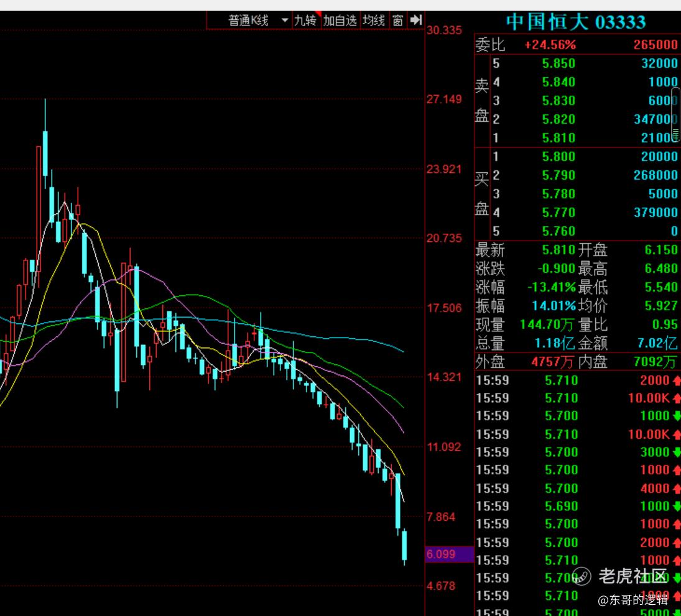The height and width of the screenshot is (616, 681).
Task: Click the 涨幅 -13.41% value
Action: [x=551, y=287]
